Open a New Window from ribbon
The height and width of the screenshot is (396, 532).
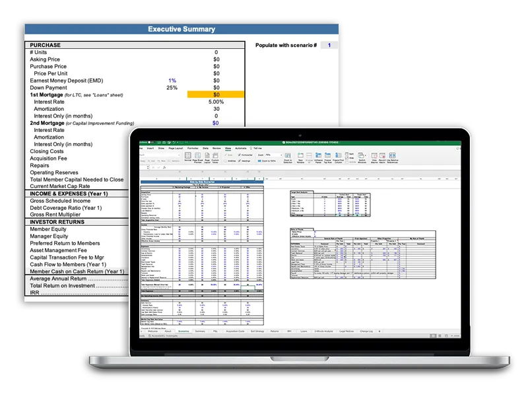[x=300, y=155]
